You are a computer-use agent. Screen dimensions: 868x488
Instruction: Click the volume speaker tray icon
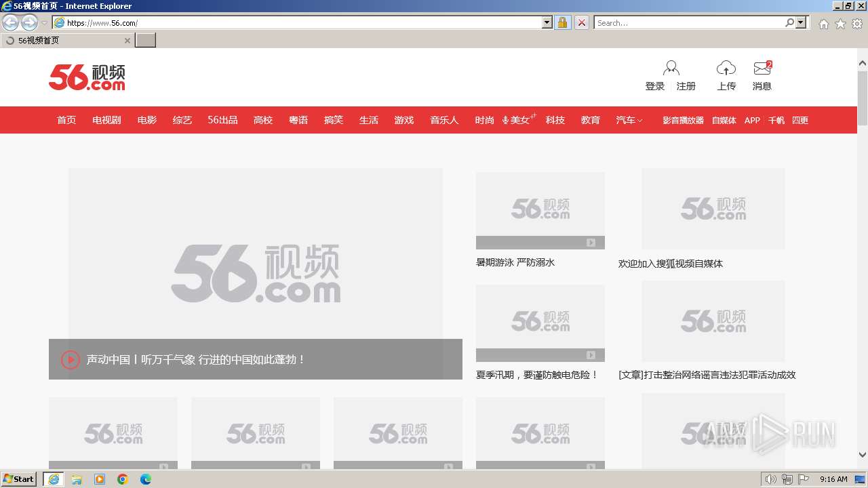tap(770, 479)
